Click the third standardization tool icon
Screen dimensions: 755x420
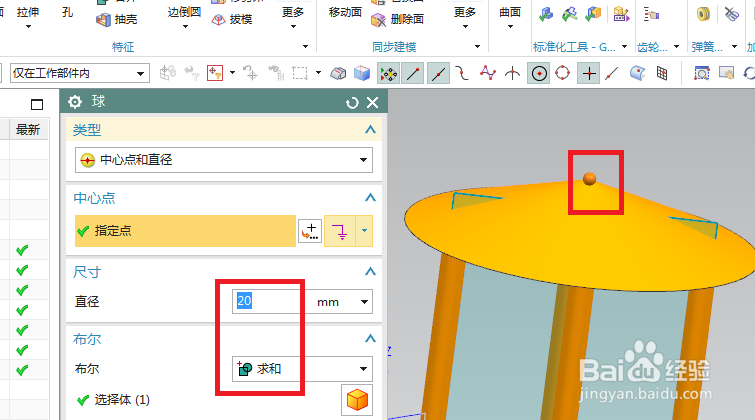593,14
